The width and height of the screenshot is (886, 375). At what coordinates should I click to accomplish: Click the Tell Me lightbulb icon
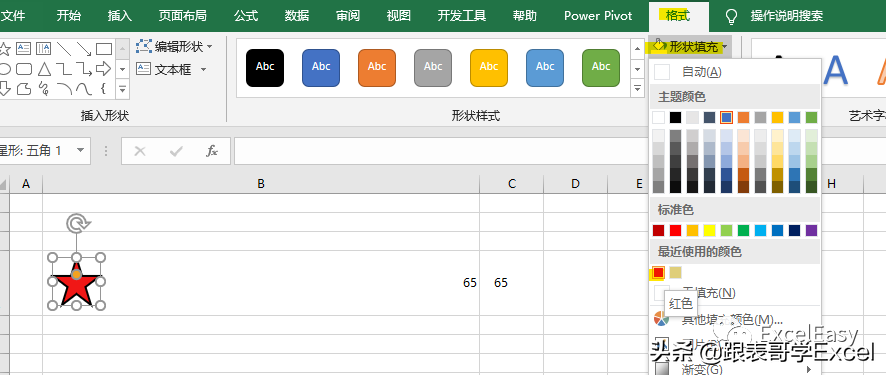pos(731,16)
